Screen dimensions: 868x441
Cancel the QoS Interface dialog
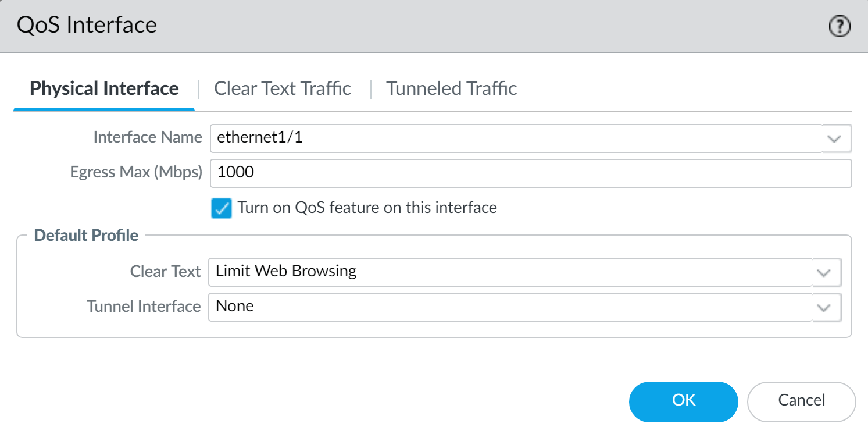[x=801, y=401]
